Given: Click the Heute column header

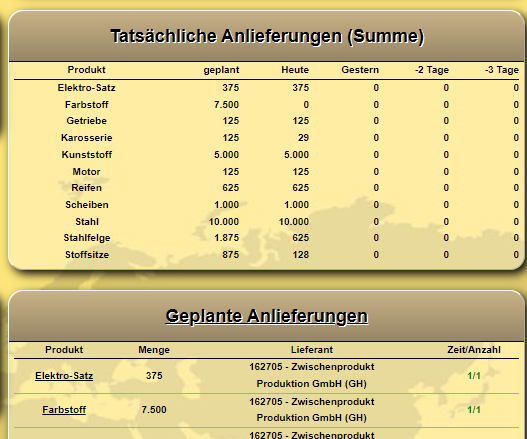Looking at the screenshot, I should (295, 70).
